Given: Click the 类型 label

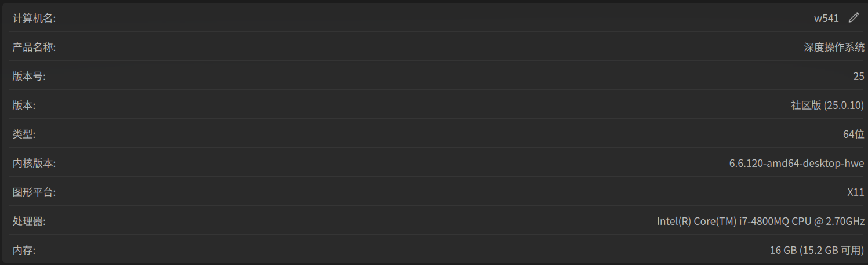Looking at the screenshot, I should (x=24, y=135).
